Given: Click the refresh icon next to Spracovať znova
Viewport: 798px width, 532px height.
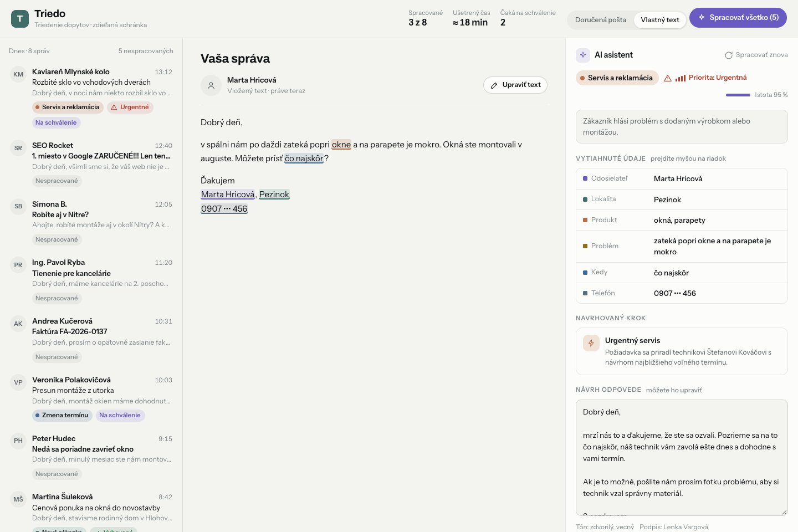Looking at the screenshot, I should tap(729, 55).
